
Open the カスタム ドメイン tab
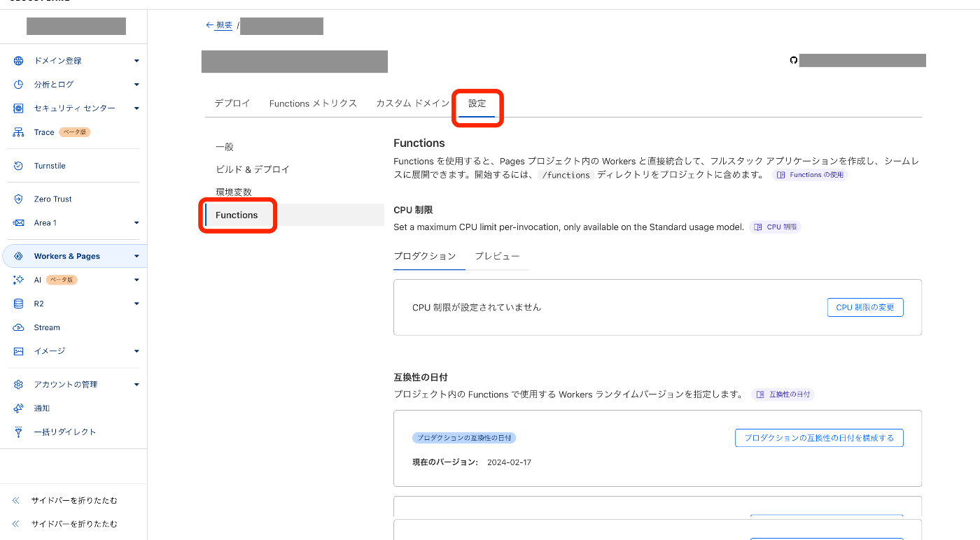pyautogui.click(x=412, y=104)
